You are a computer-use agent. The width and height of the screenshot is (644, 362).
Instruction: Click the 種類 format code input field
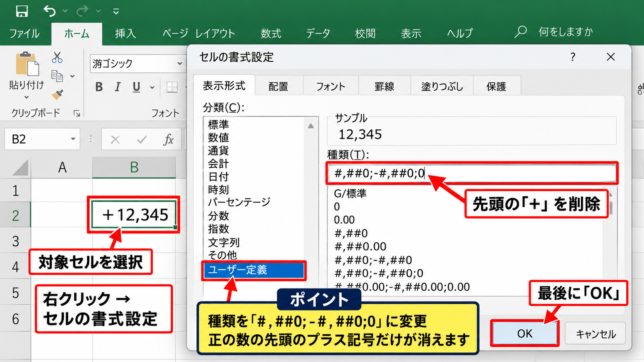click(472, 173)
